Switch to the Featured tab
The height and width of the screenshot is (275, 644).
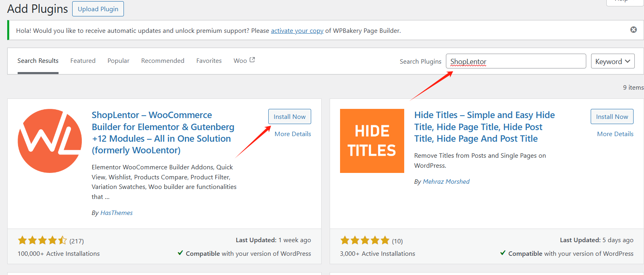click(x=83, y=61)
